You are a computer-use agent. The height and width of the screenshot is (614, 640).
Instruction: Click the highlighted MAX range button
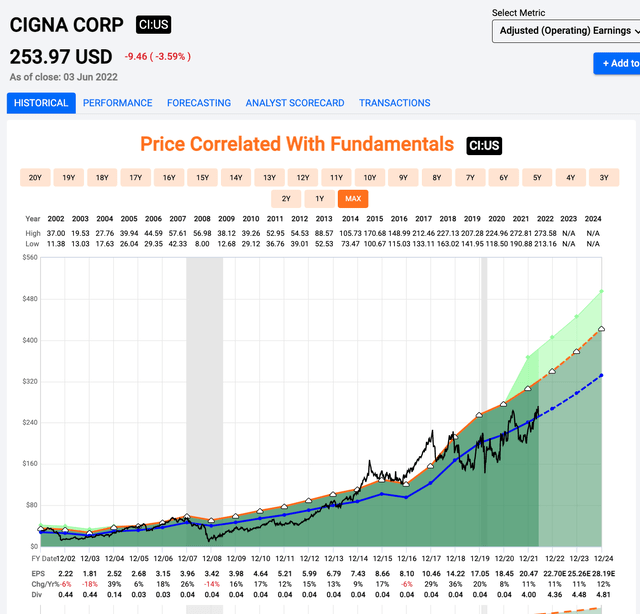353,199
